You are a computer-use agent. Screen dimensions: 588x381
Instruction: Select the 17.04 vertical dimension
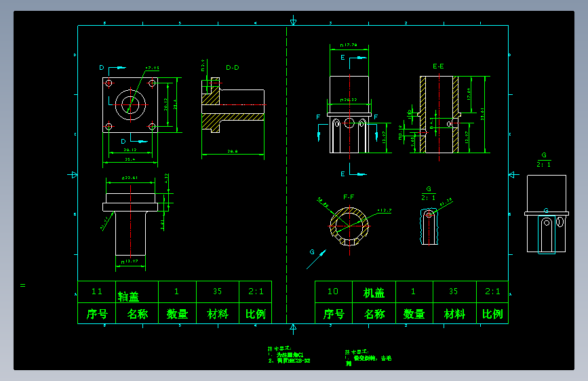coord(469,94)
